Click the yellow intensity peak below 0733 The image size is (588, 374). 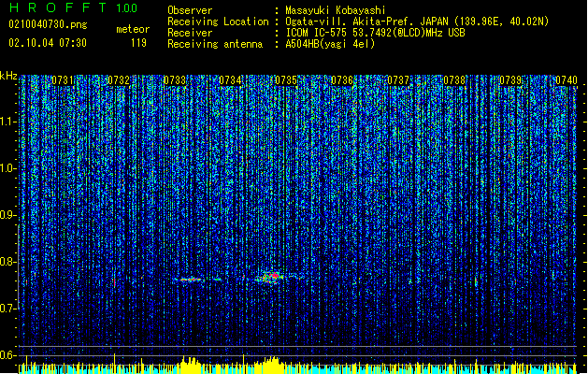point(190,365)
